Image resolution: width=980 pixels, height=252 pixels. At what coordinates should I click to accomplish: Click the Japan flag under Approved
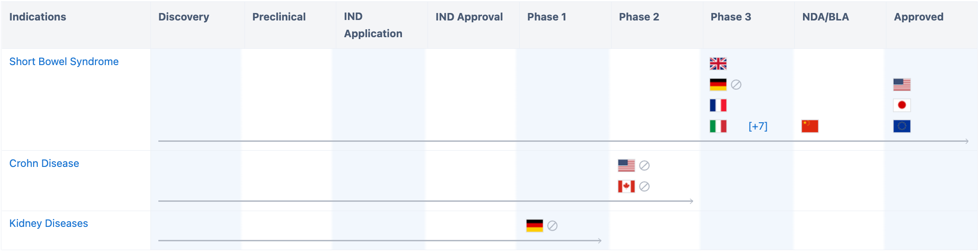901,106
